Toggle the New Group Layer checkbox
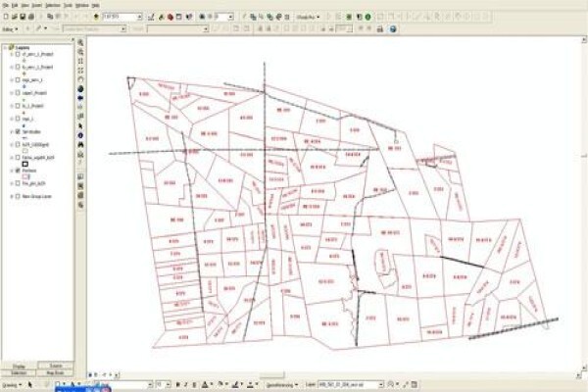The height and width of the screenshot is (392, 588). tap(18, 196)
